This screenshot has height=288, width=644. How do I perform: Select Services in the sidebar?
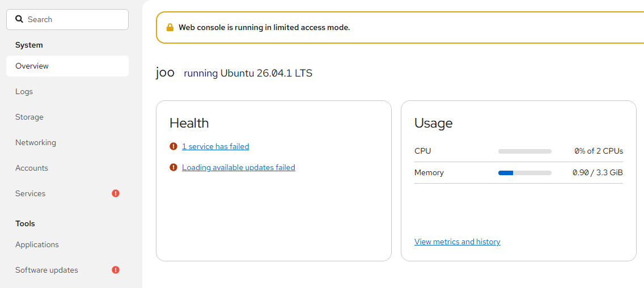tap(67, 193)
